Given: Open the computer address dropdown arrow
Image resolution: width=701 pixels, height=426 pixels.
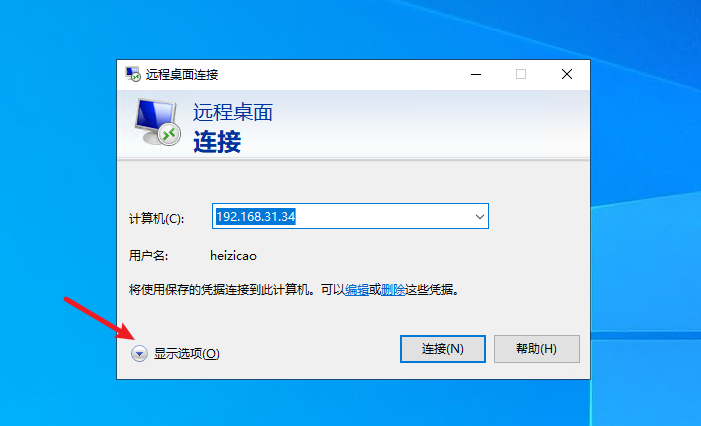Looking at the screenshot, I should click(x=479, y=217).
